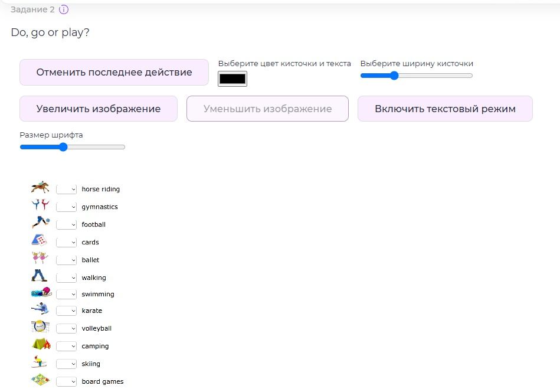
Task: Open the cards answer dropdown
Action: [x=67, y=242]
